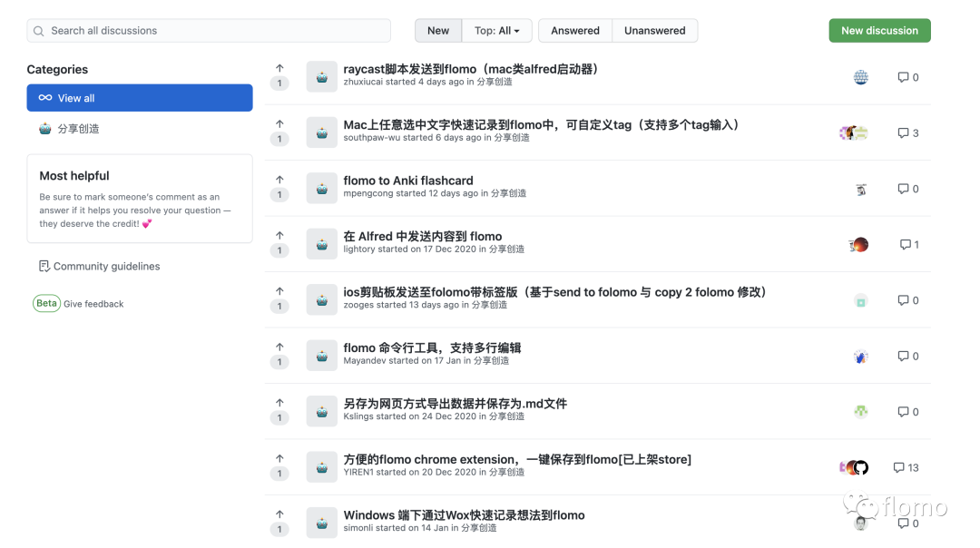Image resolution: width=980 pixels, height=548 pixels.
Task: Click author name YIREN1
Action: (358, 472)
